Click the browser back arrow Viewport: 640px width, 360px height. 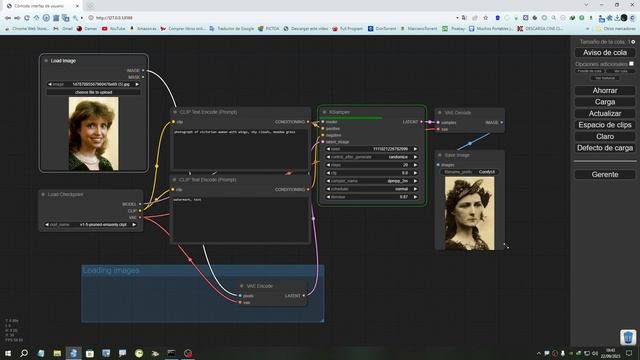coord(8,18)
